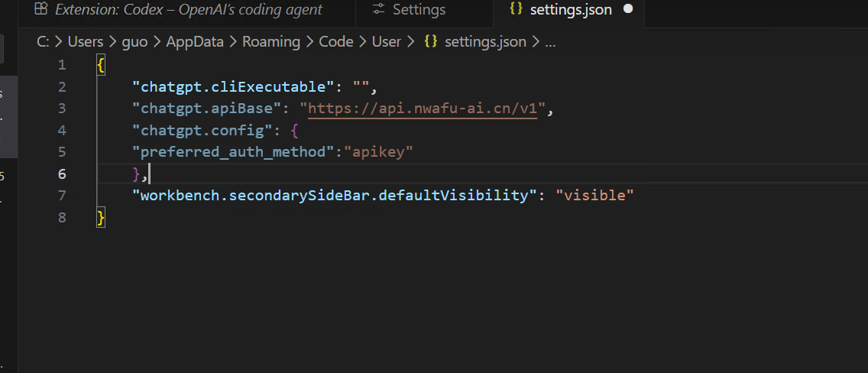The height and width of the screenshot is (373, 868).
Task: Select the settings.json editor tab
Action: click(571, 10)
